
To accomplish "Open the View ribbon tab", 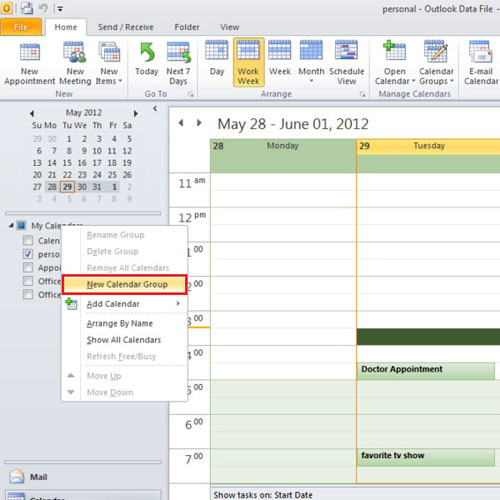I will 230,27.
